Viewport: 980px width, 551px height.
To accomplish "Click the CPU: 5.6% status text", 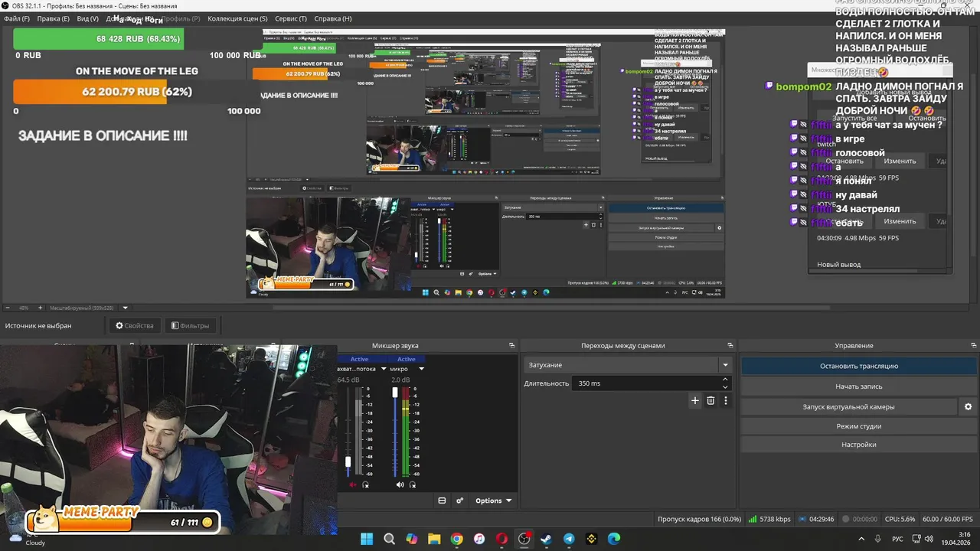I will pos(900,519).
